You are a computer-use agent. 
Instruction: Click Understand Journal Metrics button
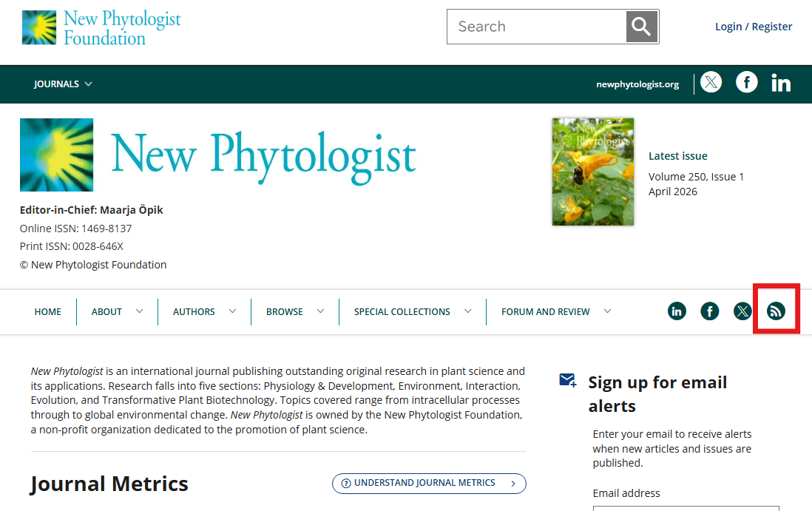(x=429, y=483)
